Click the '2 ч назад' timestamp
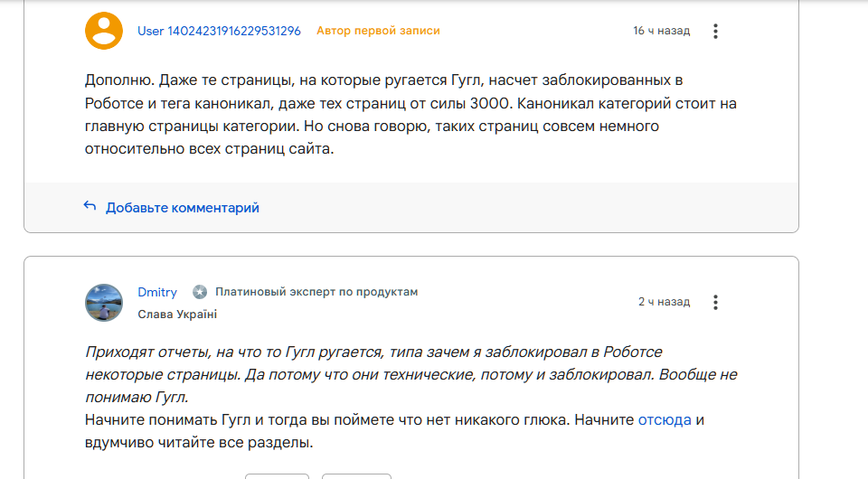 coord(665,302)
